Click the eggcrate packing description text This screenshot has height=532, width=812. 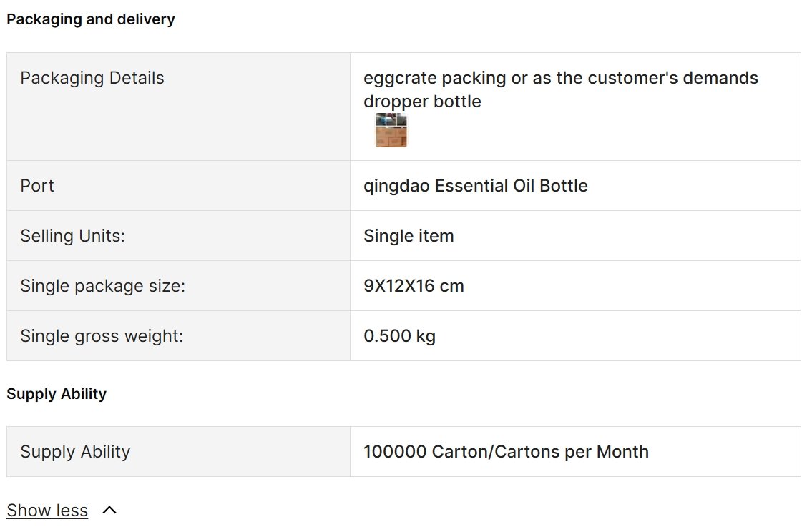[x=561, y=78]
